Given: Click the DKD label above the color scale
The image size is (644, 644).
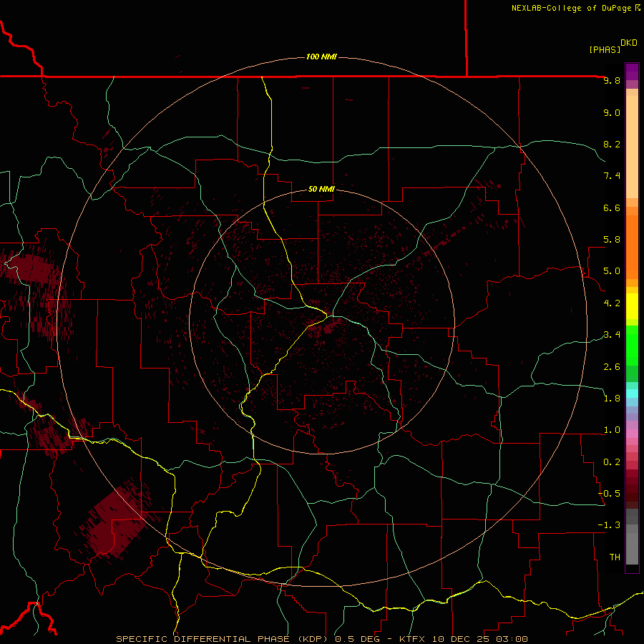Looking at the screenshot, I should pyautogui.click(x=629, y=43).
